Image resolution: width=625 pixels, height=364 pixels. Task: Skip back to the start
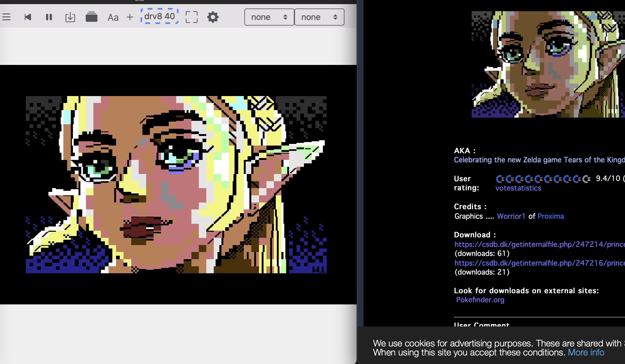point(28,17)
